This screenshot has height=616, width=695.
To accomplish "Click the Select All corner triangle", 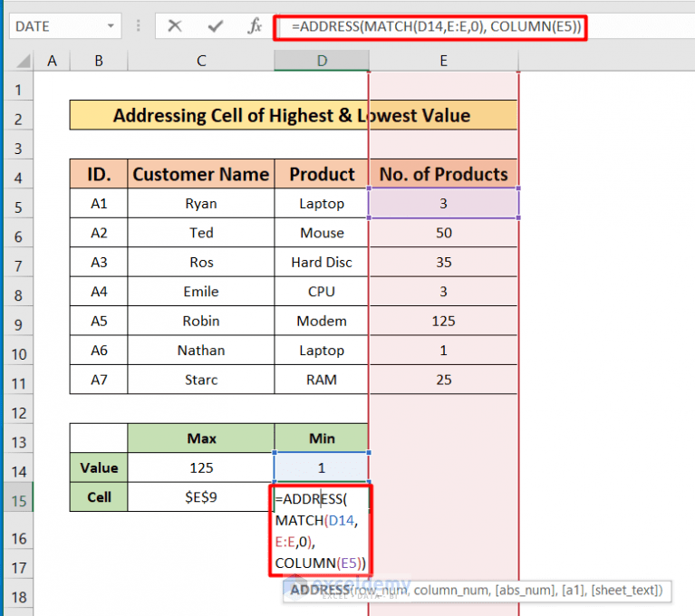I will point(23,61).
